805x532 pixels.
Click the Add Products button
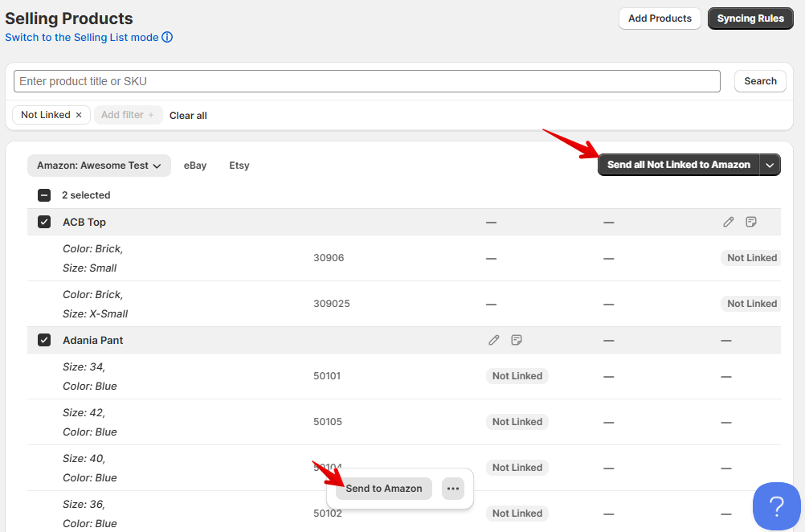click(x=660, y=18)
